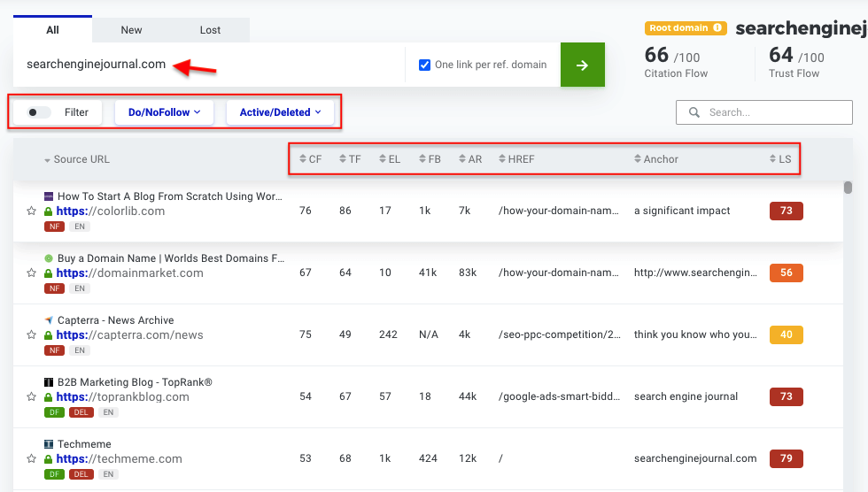Star the toprankblog.com backlink row
Screen dimensions: 868x492
[x=32, y=397]
